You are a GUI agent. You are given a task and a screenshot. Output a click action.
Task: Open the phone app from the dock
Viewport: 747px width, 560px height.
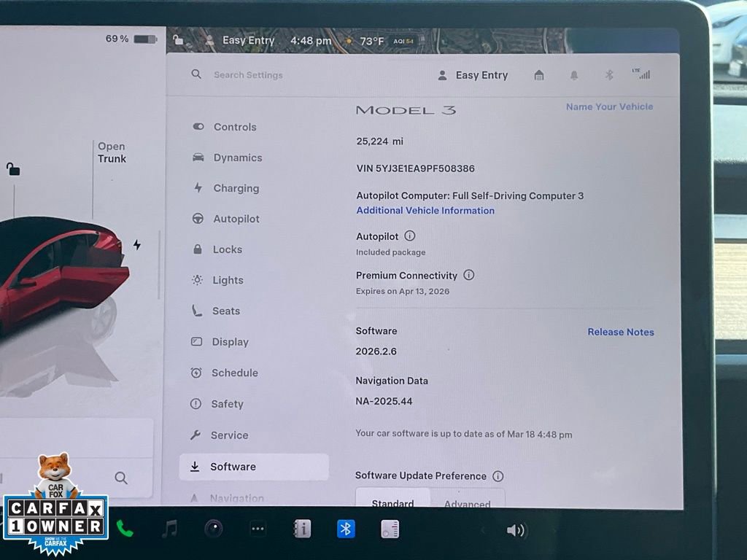[125, 529]
